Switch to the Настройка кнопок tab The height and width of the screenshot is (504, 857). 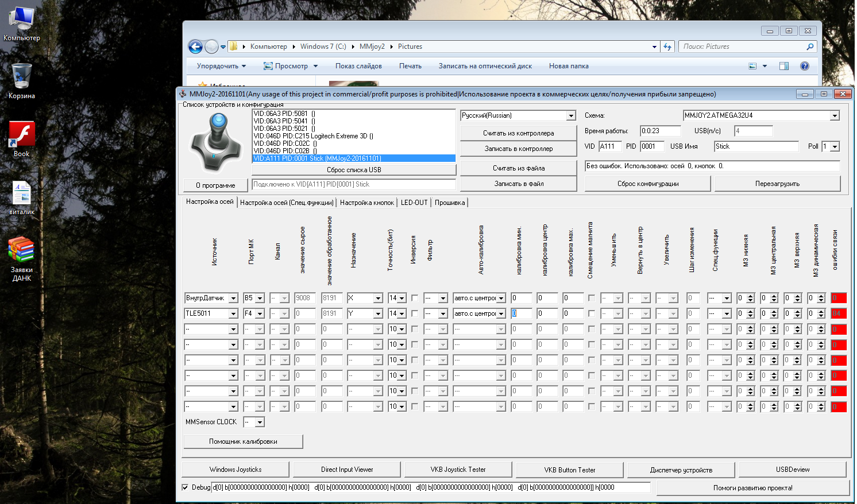pyautogui.click(x=366, y=203)
